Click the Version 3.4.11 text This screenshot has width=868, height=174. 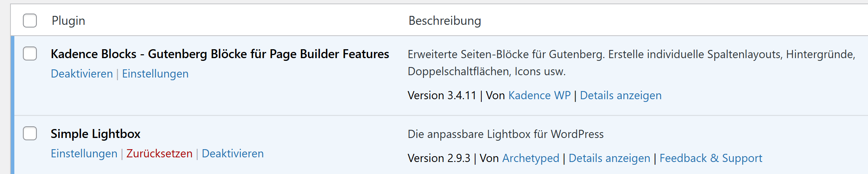pyautogui.click(x=442, y=95)
